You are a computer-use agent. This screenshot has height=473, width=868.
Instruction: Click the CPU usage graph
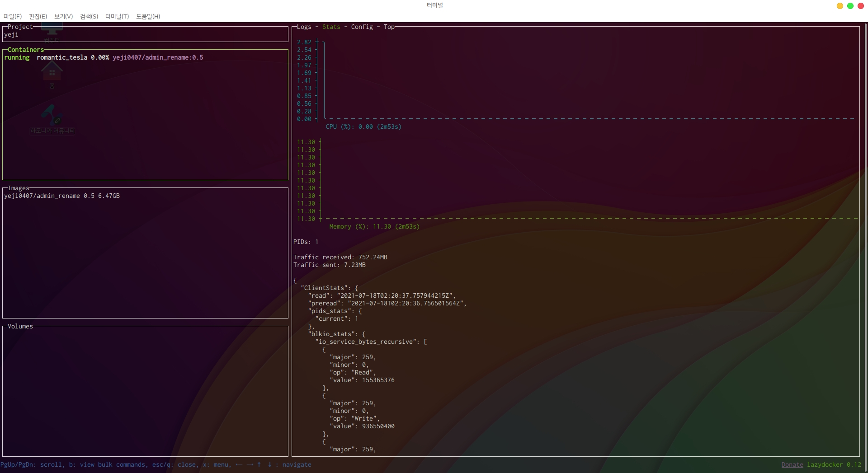coord(588,81)
